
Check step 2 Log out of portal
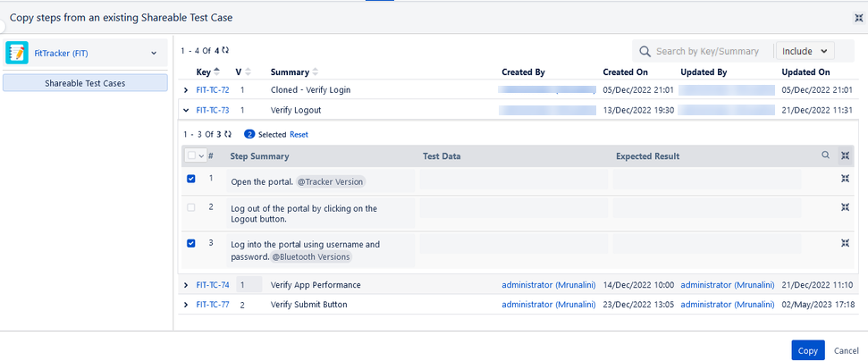tap(191, 207)
